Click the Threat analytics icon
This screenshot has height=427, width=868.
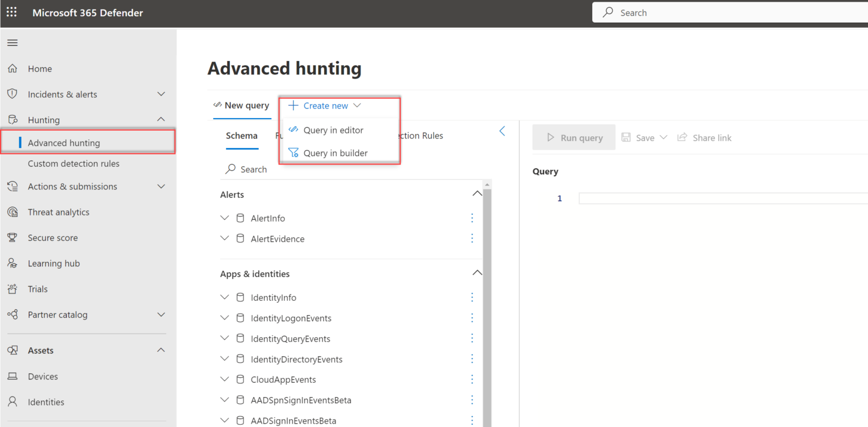[12, 212]
